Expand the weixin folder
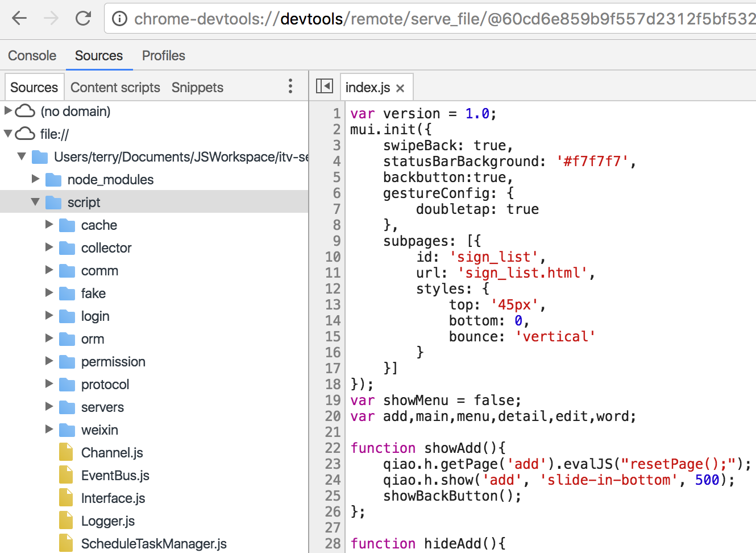 (x=49, y=429)
